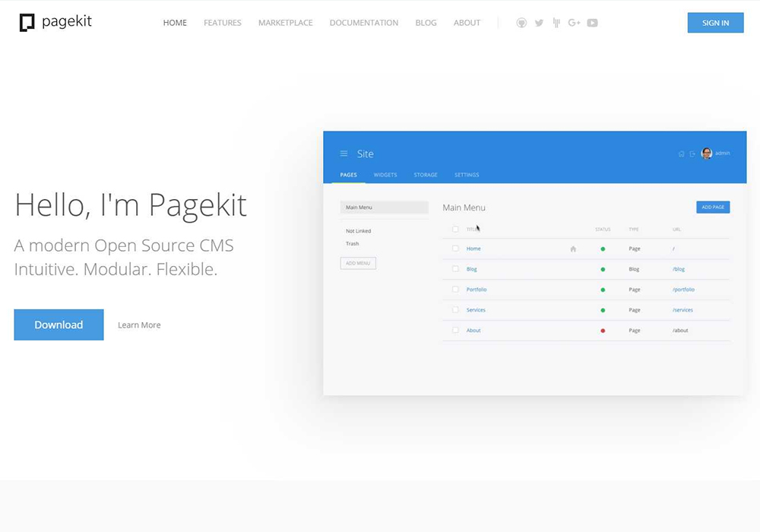760x532 pixels.
Task: Follow the Learn More link
Action: [139, 325]
